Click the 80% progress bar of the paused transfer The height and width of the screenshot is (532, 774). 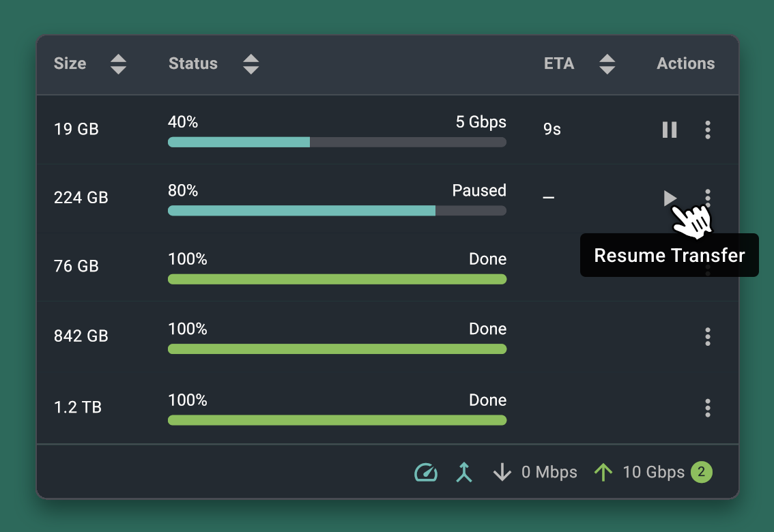[x=336, y=211]
